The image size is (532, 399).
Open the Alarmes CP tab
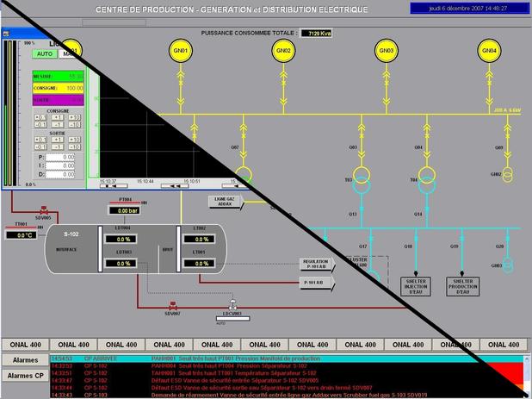coord(25,375)
